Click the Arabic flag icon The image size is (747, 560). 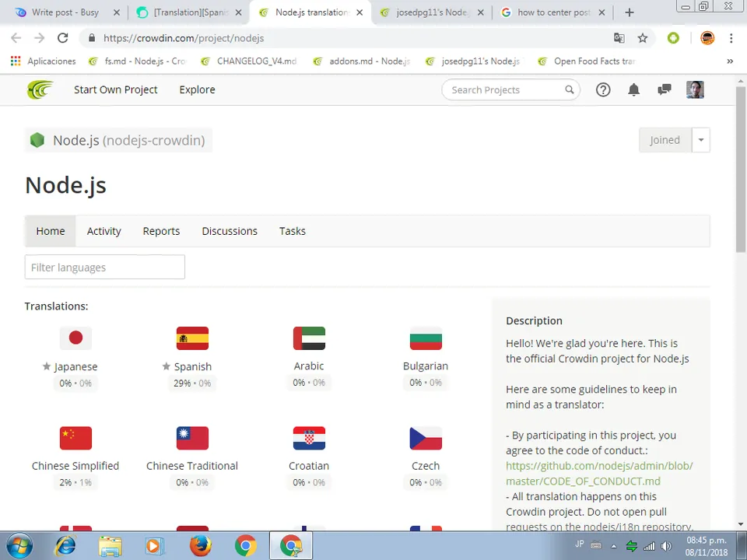pyautogui.click(x=309, y=338)
